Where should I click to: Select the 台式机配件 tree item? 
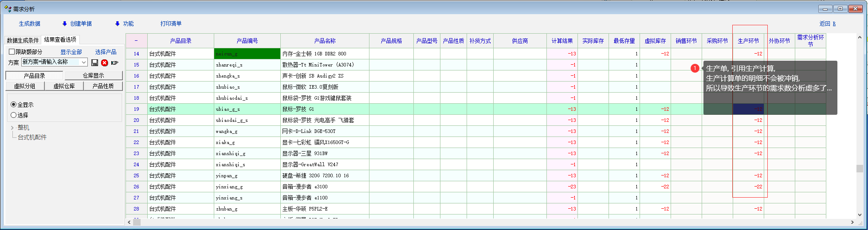tap(32, 137)
